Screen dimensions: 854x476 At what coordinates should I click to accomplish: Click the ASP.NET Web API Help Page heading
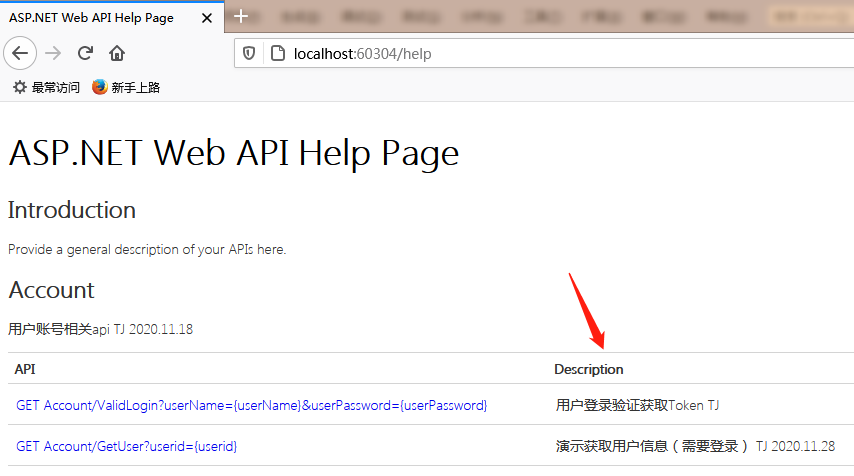[x=234, y=153]
